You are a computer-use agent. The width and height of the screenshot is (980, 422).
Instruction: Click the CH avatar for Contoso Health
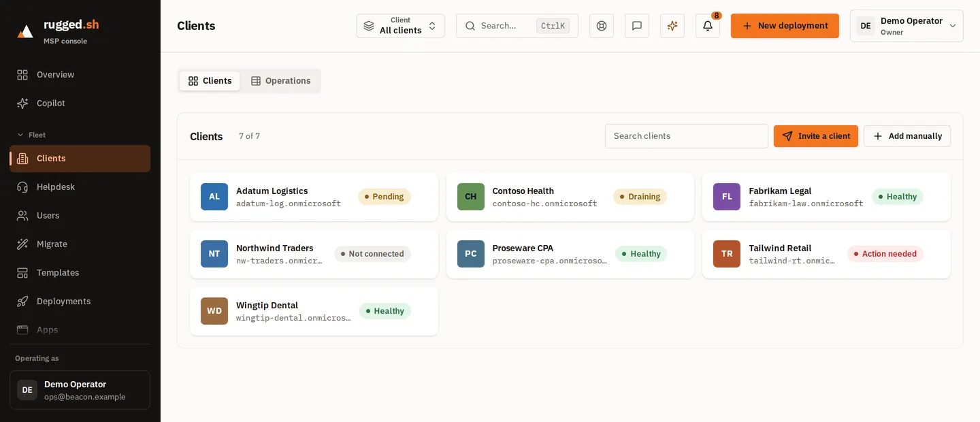pos(471,197)
